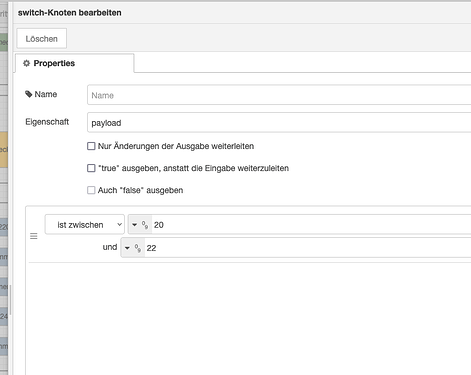
Task: Click the 'Eigenschaft' label
Action: [x=47, y=122]
